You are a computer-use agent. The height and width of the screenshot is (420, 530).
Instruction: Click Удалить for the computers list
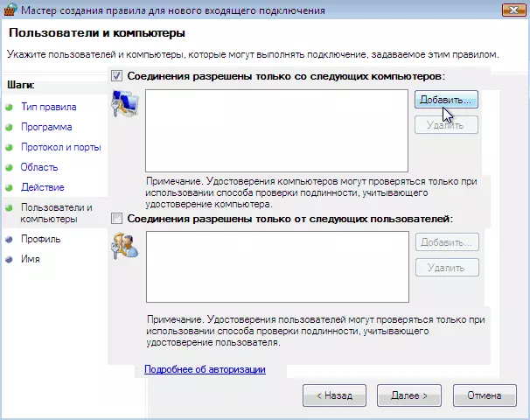pos(446,125)
